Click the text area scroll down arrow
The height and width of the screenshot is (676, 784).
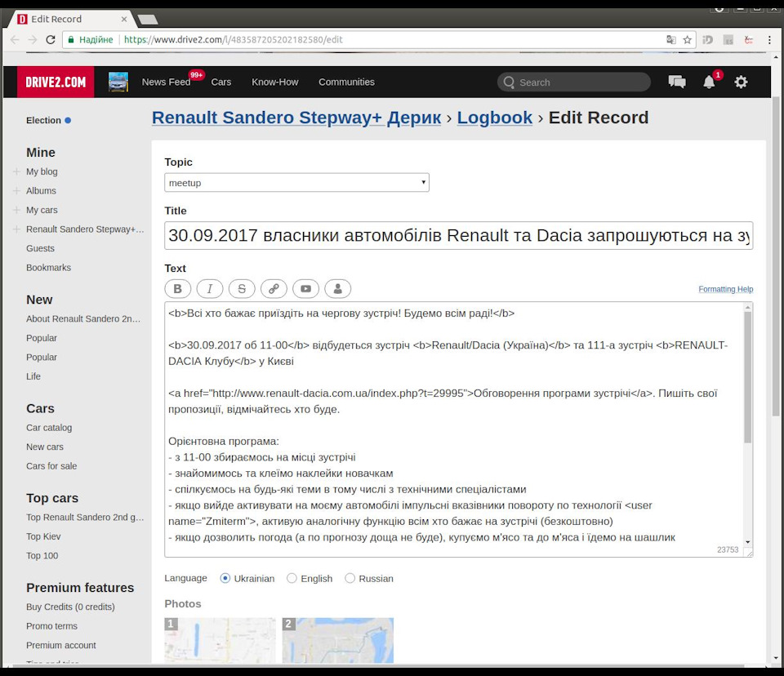pyautogui.click(x=747, y=542)
